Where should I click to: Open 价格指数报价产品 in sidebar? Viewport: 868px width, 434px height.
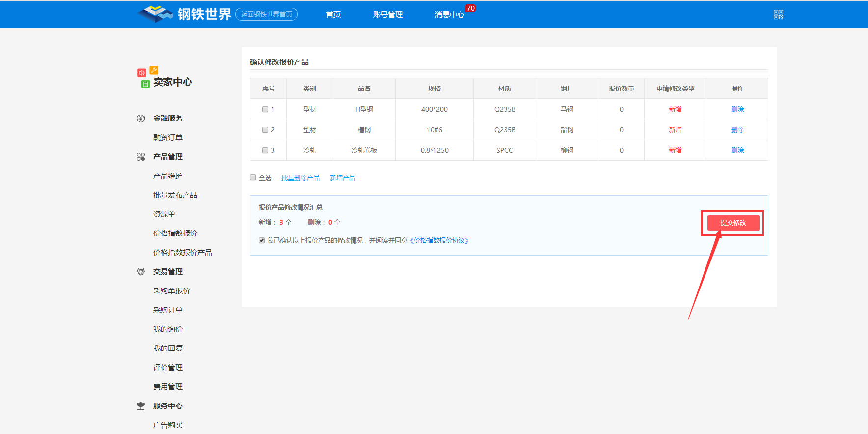point(183,253)
